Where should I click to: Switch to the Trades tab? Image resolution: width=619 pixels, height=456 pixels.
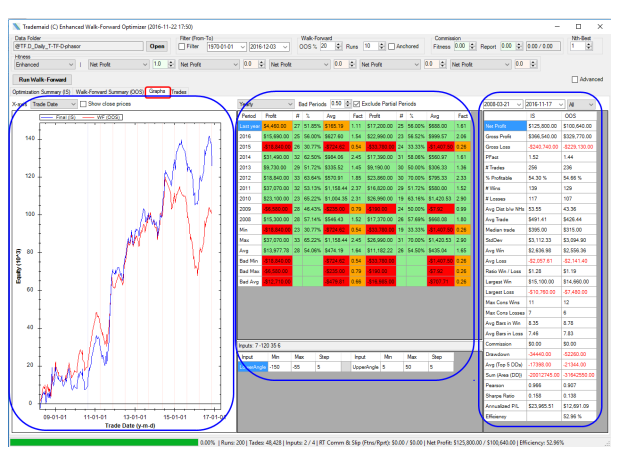coord(179,91)
